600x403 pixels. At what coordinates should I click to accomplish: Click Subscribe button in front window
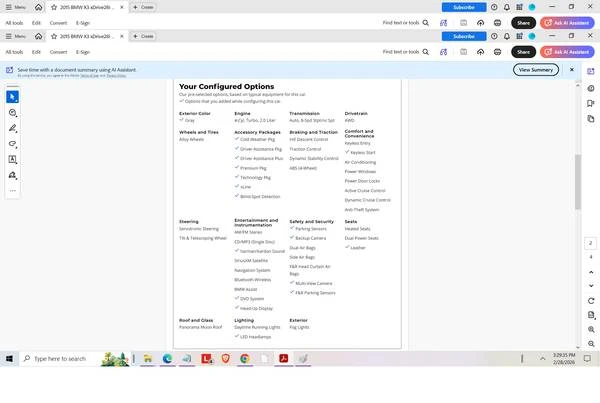coord(464,36)
